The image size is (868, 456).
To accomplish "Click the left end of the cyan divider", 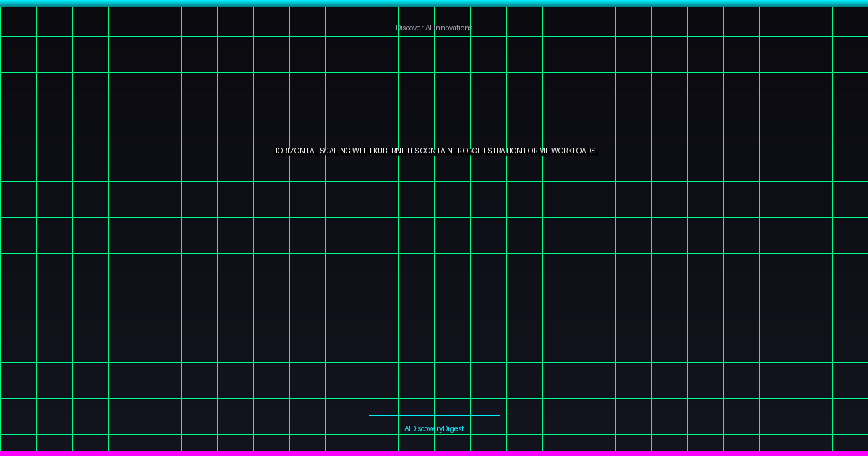I will [372, 415].
